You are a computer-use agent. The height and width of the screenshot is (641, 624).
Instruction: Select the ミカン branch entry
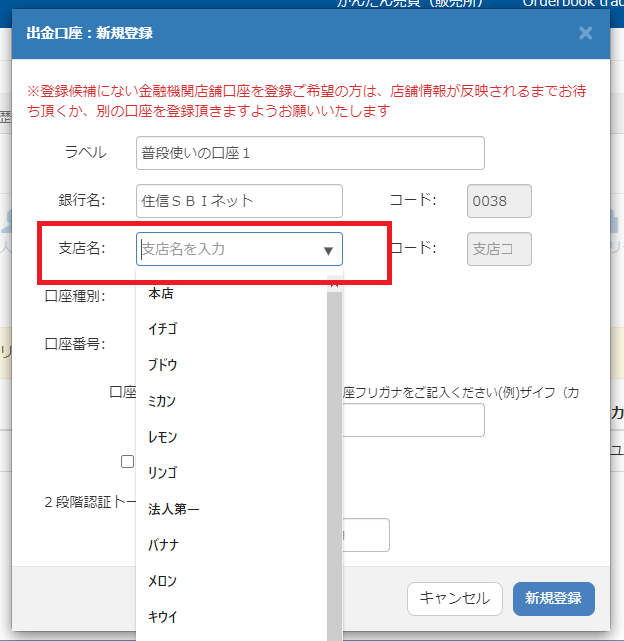[x=231, y=401]
